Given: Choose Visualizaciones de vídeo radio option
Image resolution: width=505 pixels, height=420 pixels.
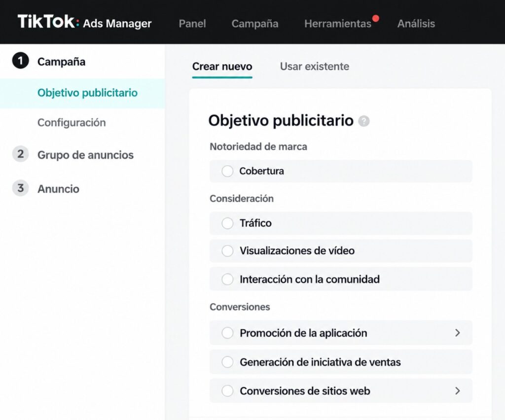Looking at the screenshot, I should [x=227, y=251].
